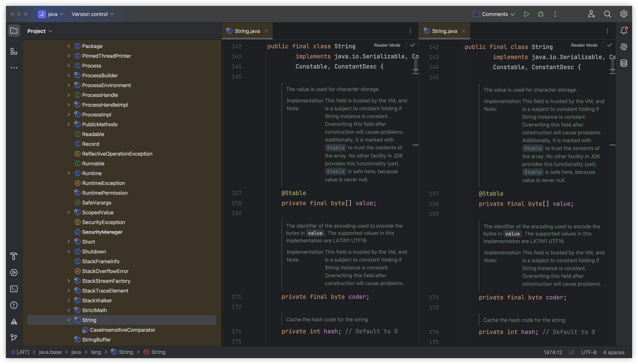
Task: Click the green Run arrow button
Action: pos(526,14)
